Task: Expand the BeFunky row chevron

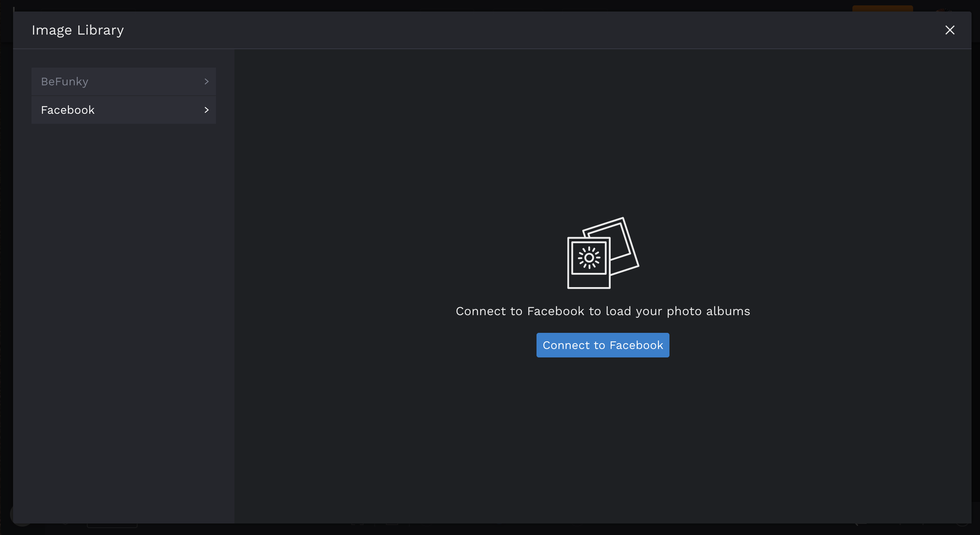Action: coord(206,81)
